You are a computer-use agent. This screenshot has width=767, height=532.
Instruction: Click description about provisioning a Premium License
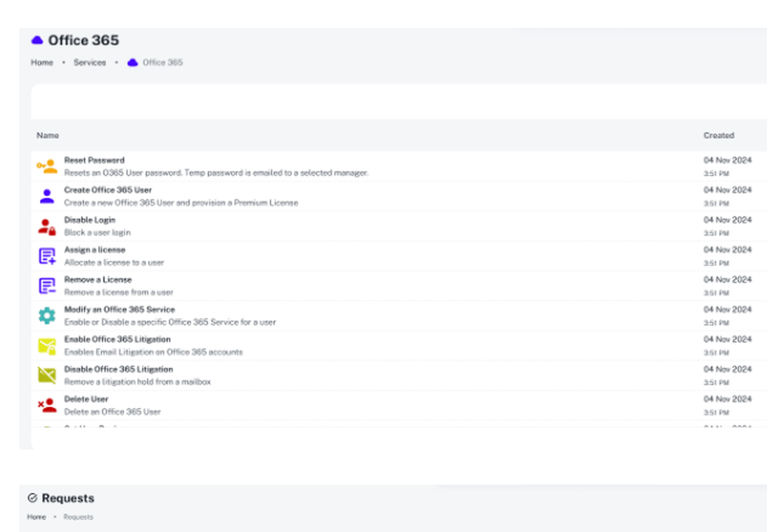pos(181,203)
